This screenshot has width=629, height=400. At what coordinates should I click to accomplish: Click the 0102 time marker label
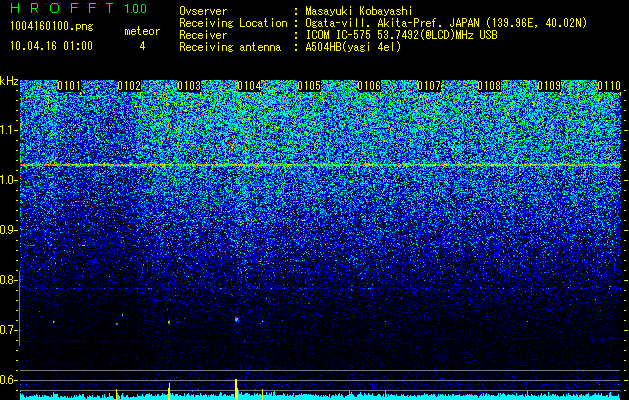pos(129,86)
